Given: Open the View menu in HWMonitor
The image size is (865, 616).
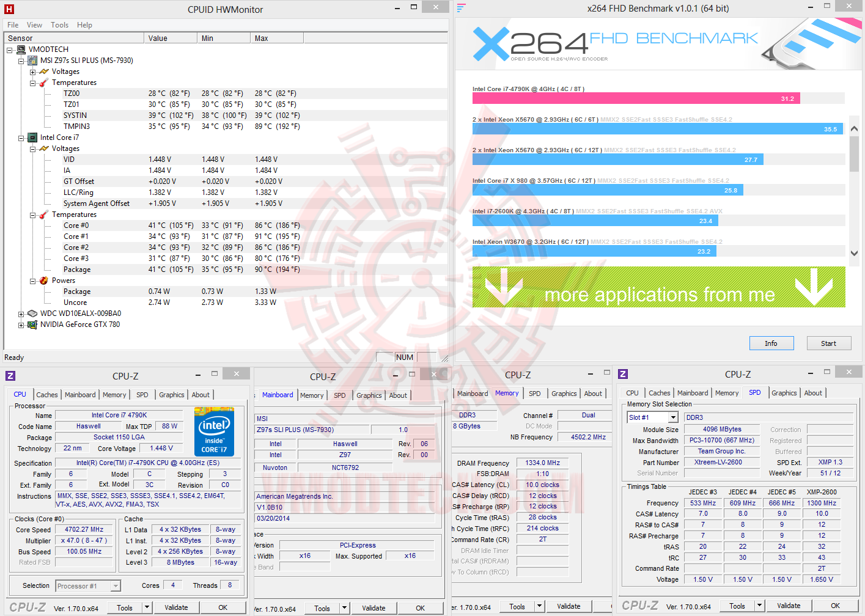Looking at the screenshot, I should pos(34,25).
